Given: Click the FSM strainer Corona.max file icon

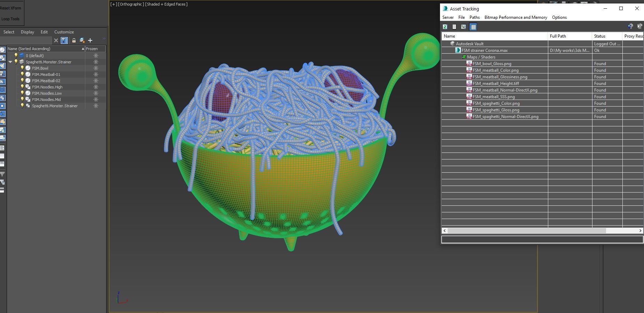Looking at the screenshot, I should click(x=458, y=50).
